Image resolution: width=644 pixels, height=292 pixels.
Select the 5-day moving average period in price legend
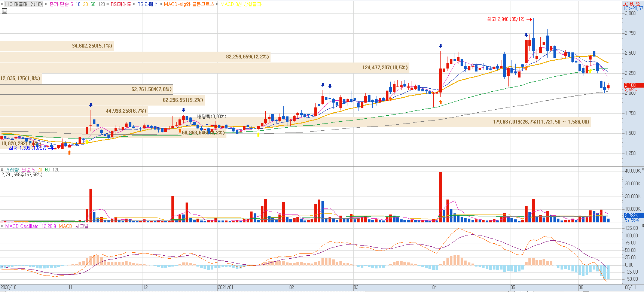tap(71, 4)
